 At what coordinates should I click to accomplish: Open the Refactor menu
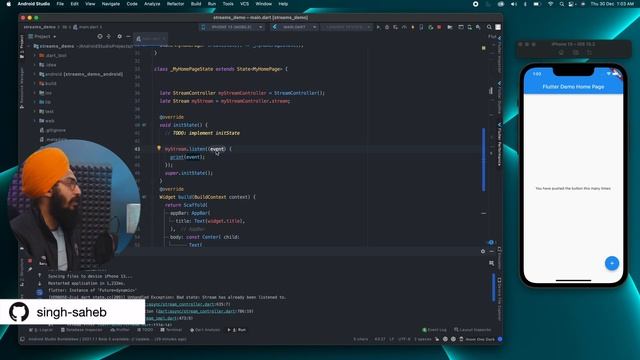coord(176,4)
